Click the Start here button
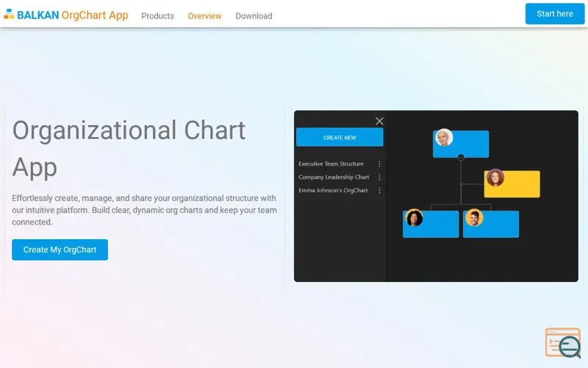Viewport: 588px width, 368px height. click(x=555, y=13)
